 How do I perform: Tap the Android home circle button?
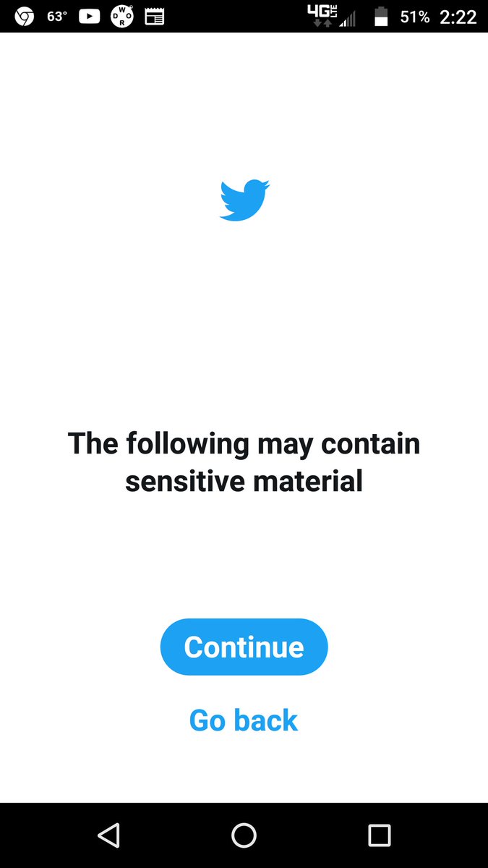244,835
